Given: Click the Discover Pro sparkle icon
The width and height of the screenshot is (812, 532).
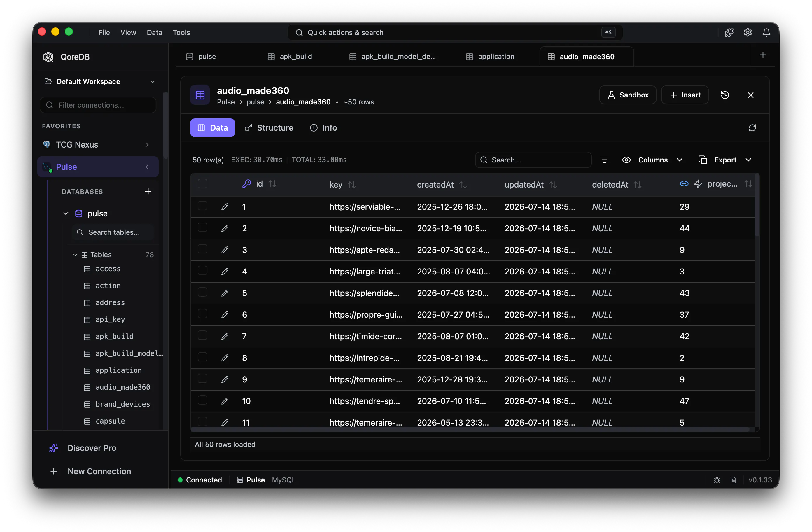Looking at the screenshot, I should [54, 448].
